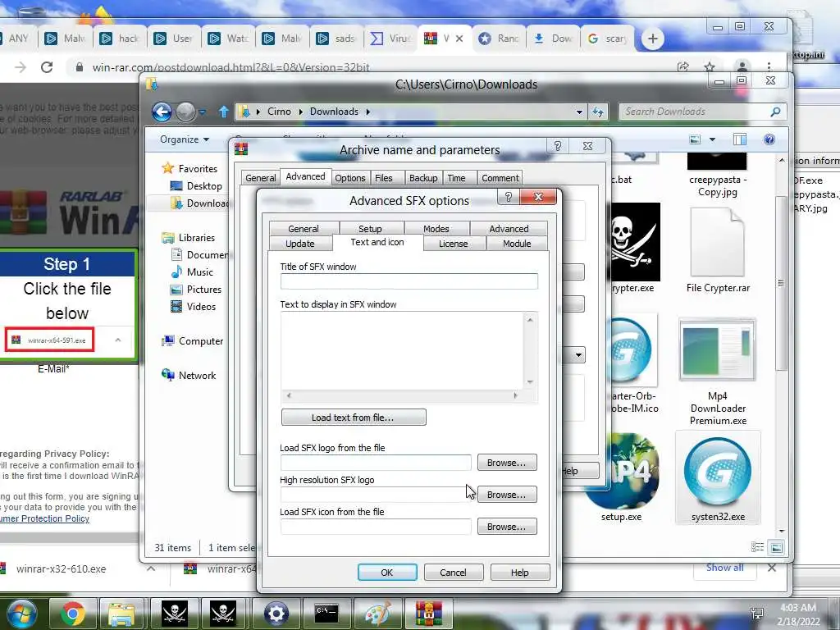The width and height of the screenshot is (840, 630).
Task: Click the Load SFX logo path field
Action: tap(376, 463)
